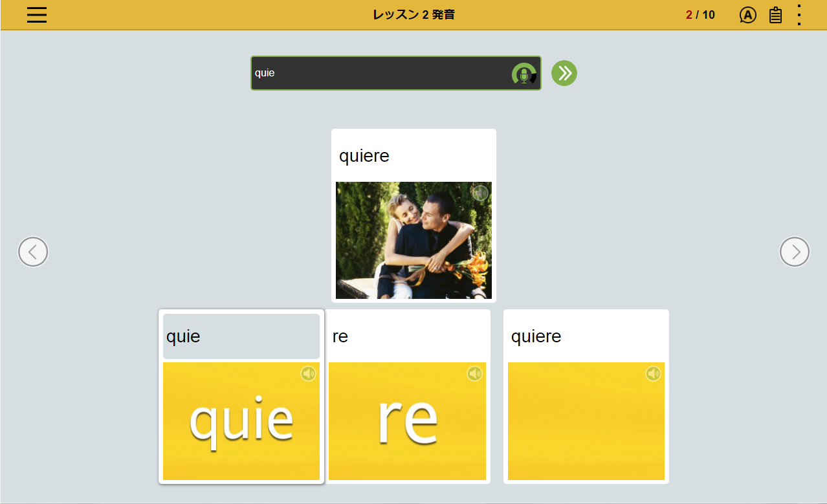Play audio for the couple photo
This screenshot has width=827, height=504.
480,193
